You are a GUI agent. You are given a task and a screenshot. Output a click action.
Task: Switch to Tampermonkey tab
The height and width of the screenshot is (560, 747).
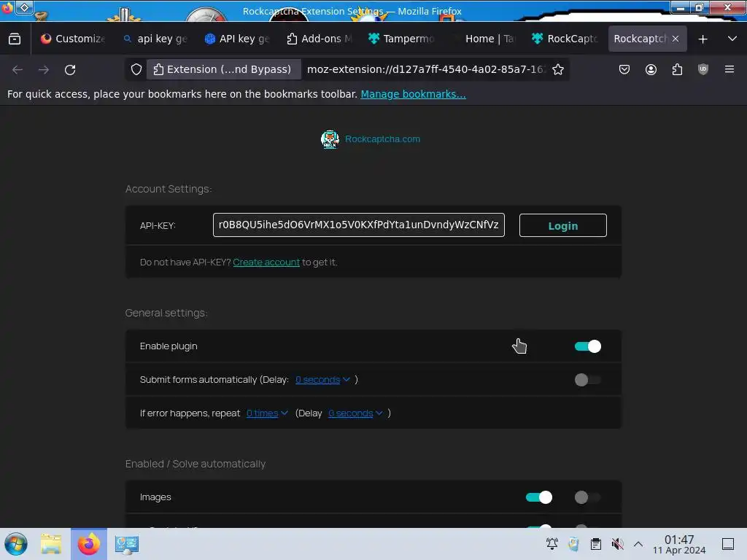point(401,39)
